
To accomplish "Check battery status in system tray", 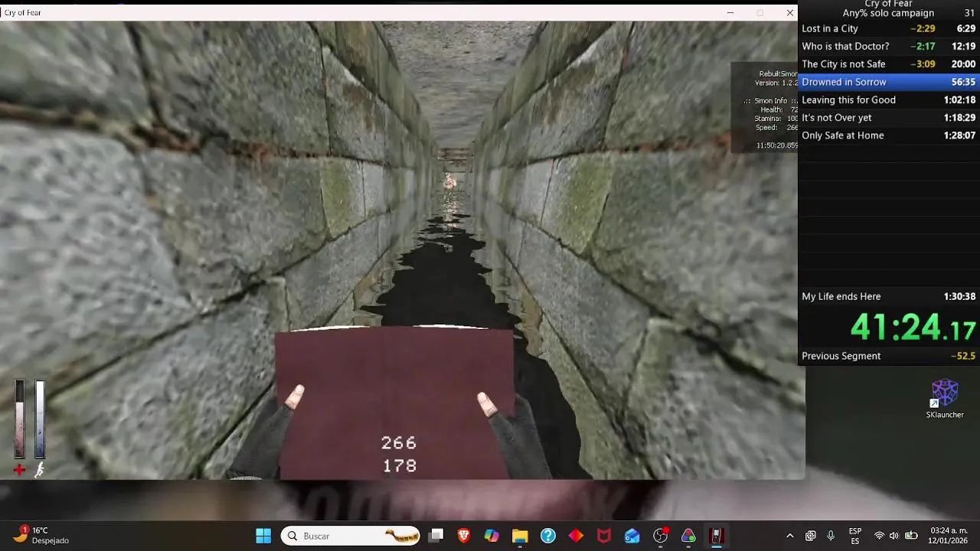I will click(x=911, y=536).
